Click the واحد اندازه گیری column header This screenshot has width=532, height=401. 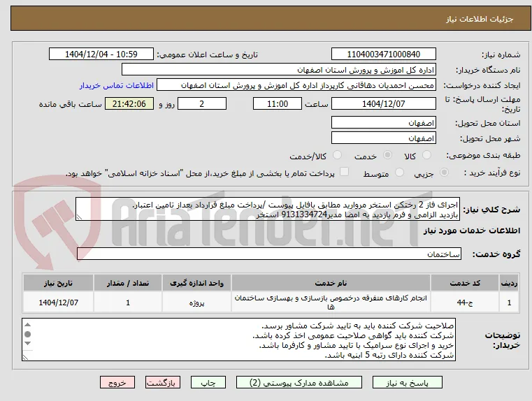[196, 283]
